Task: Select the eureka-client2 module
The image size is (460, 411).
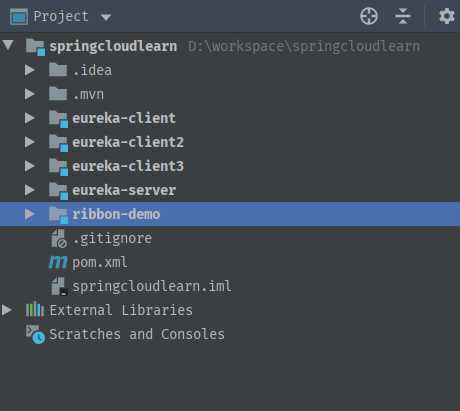Action: click(x=128, y=142)
